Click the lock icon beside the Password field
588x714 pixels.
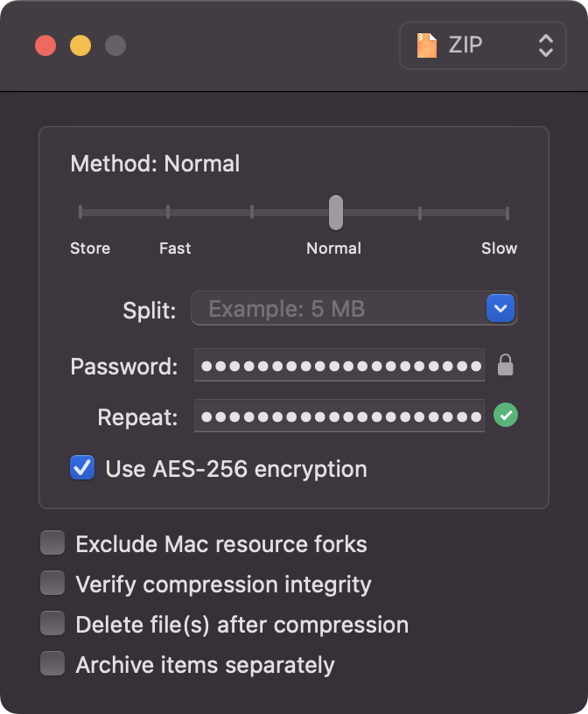(x=505, y=365)
